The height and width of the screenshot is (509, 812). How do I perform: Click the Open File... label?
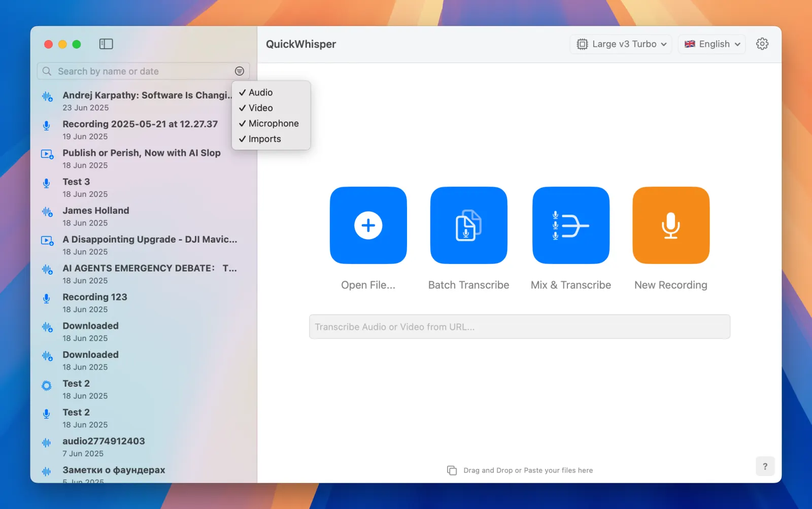[368, 285]
